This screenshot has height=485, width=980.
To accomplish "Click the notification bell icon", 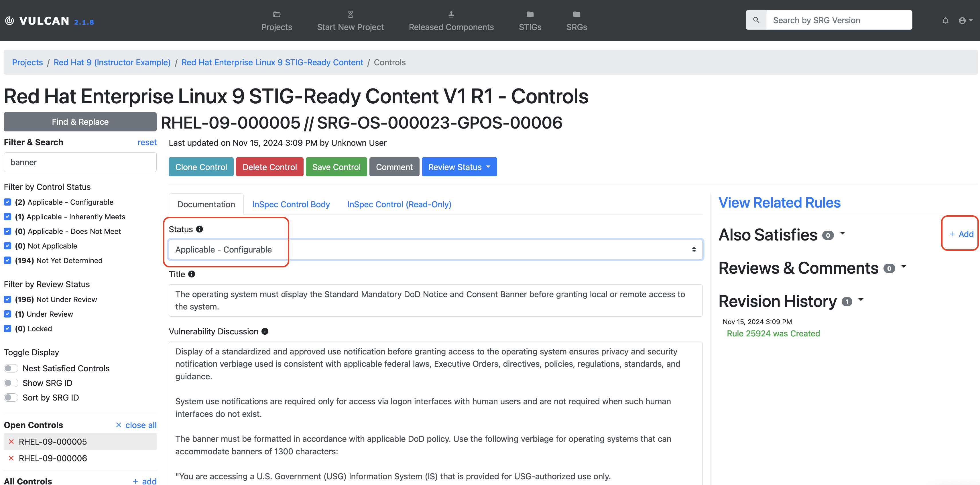I will point(945,21).
